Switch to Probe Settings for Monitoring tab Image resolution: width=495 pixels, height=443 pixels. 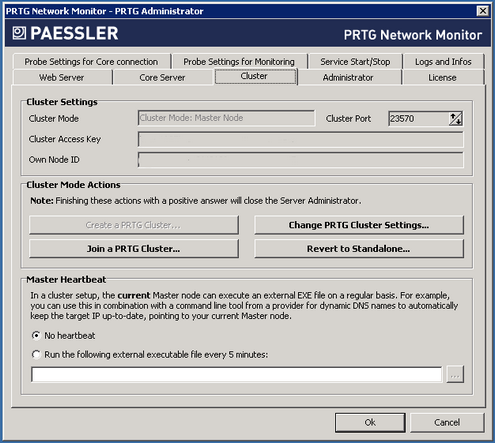pyautogui.click(x=239, y=62)
